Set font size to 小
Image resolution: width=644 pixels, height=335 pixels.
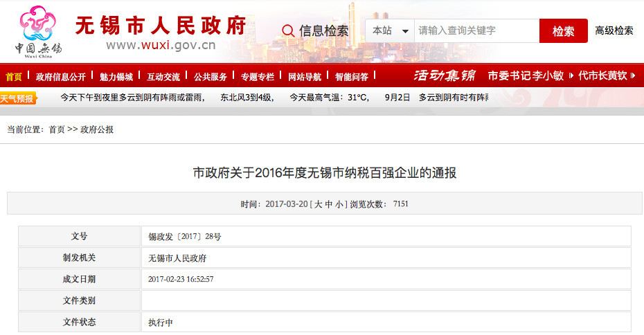[339, 204]
